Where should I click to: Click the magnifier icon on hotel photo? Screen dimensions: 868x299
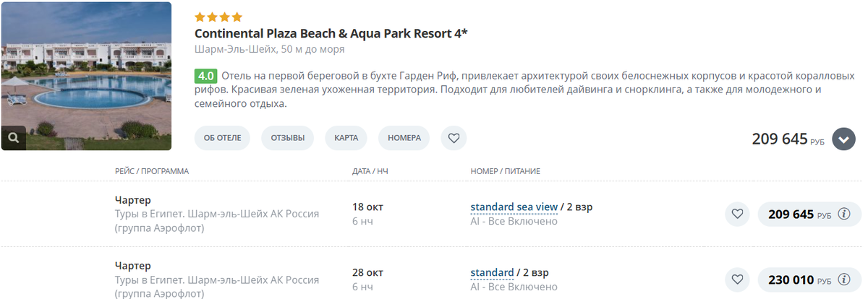(14, 137)
